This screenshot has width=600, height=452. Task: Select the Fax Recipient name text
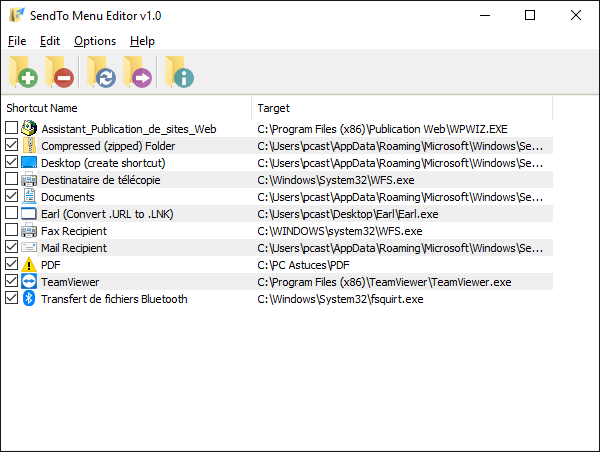(x=74, y=231)
